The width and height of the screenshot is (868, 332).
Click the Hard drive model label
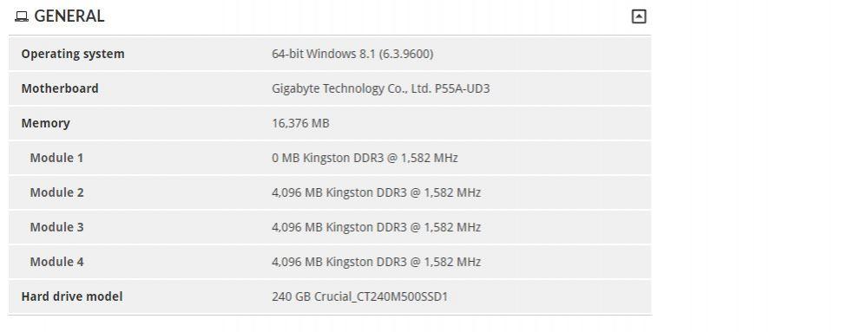point(72,296)
